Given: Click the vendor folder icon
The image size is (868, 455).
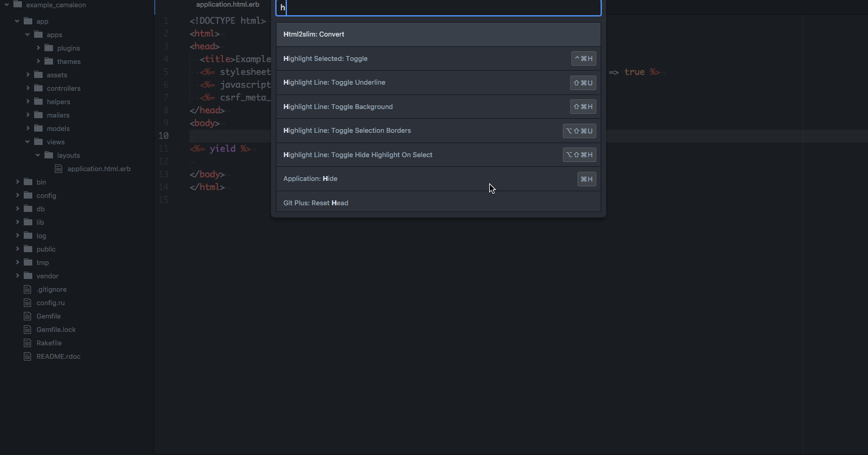Looking at the screenshot, I should pos(28,276).
